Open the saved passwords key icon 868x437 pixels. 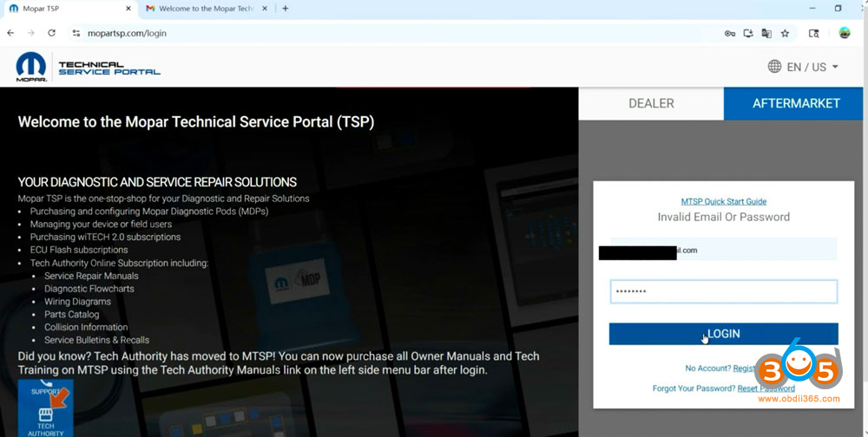point(729,33)
